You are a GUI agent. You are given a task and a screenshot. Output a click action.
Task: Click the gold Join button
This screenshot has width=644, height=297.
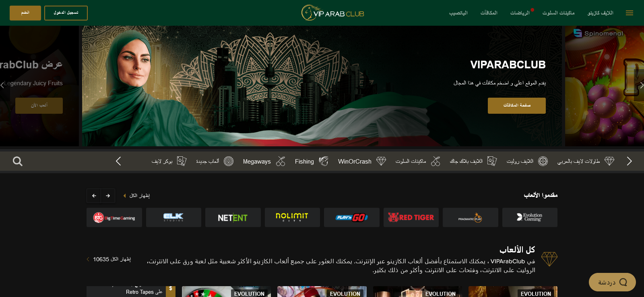click(25, 13)
